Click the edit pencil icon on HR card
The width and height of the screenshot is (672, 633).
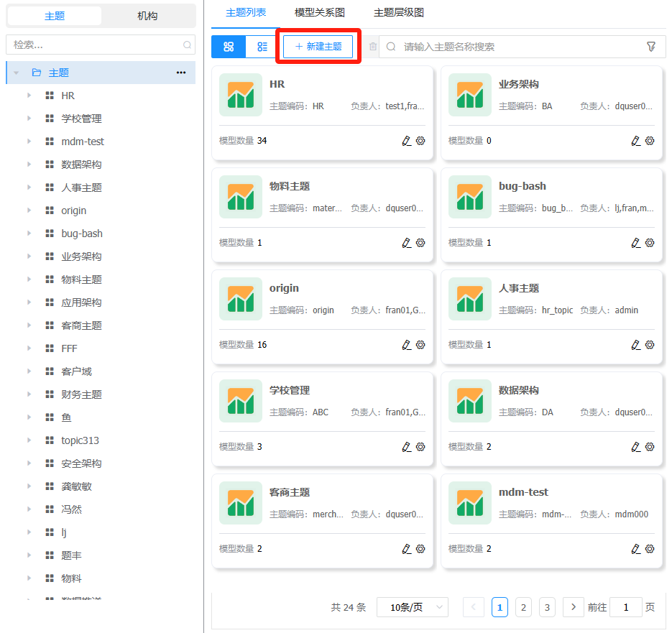pyautogui.click(x=407, y=141)
